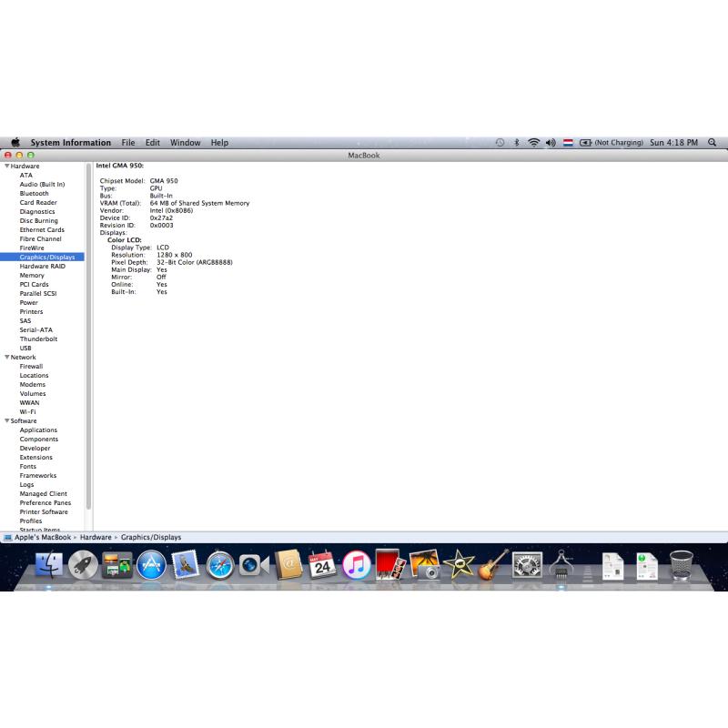
Task: Open Spotlight search magnifier
Action: coord(713,143)
